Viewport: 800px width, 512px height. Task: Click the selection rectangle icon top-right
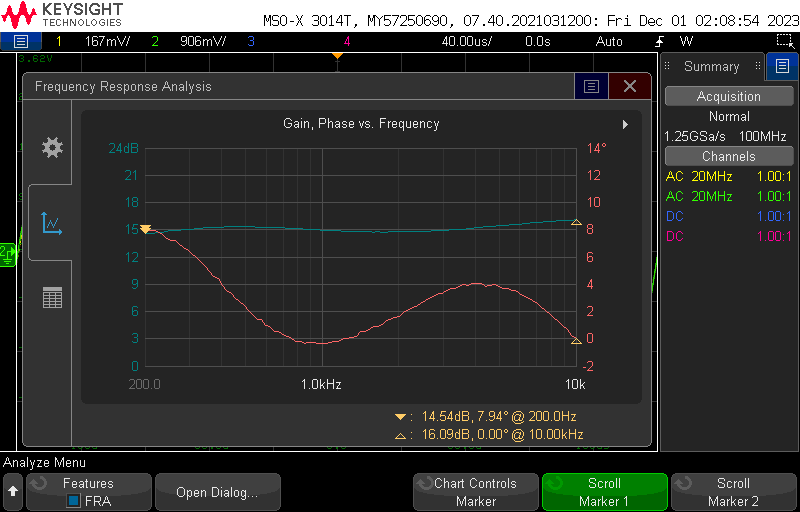[x=785, y=41]
